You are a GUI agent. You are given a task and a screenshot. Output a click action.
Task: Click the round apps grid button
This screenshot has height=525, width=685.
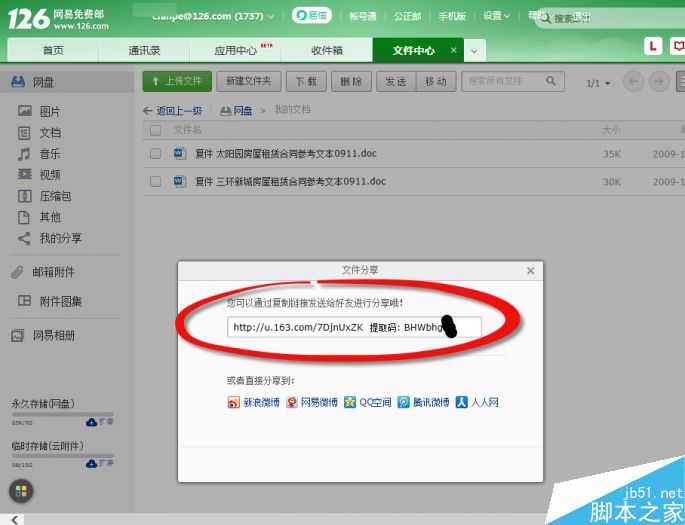(x=21, y=491)
